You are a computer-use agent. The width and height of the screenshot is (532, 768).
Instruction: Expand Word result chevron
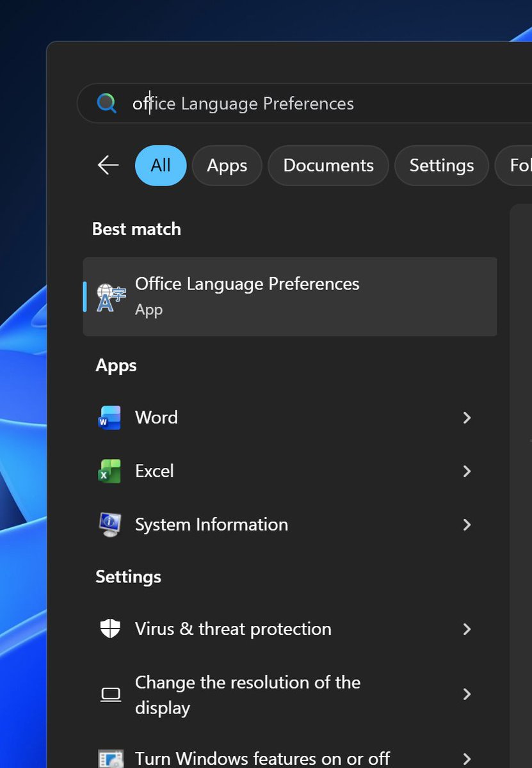pyautogui.click(x=467, y=417)
